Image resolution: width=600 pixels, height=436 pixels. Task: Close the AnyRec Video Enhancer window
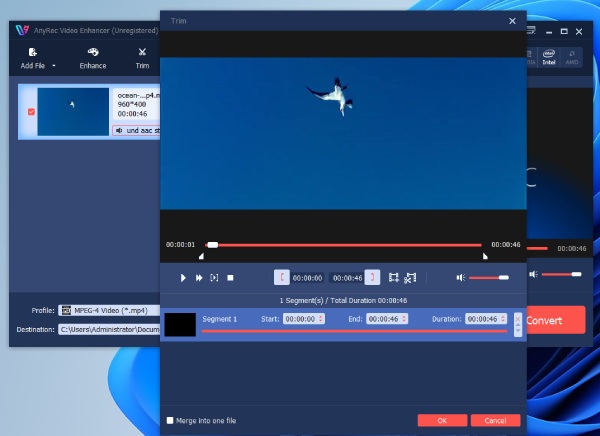pyautogui.click(x=579, y=31)
